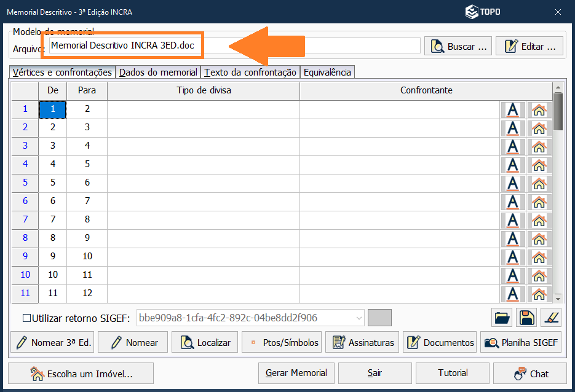Viewport: 575px width, 392px height.
Task: Click the floppy disk save icon
Action: pyautogui.click(x=526, y=317)
